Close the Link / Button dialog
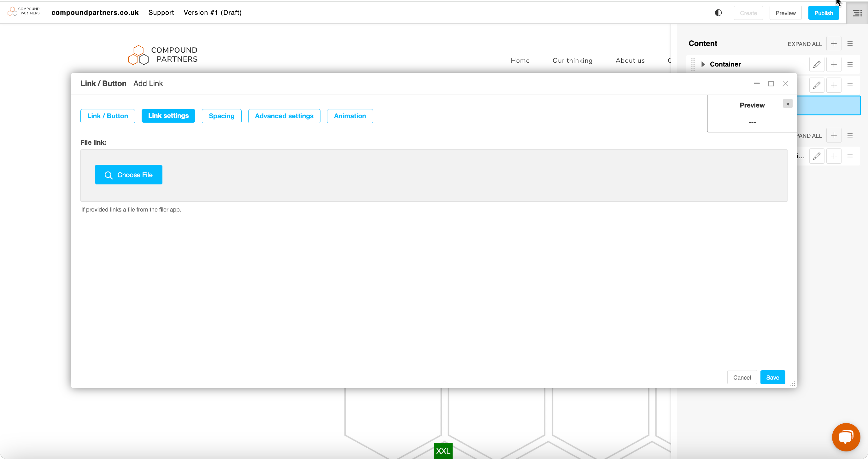The width and height of the screenshot is (868, 459). 785,84
